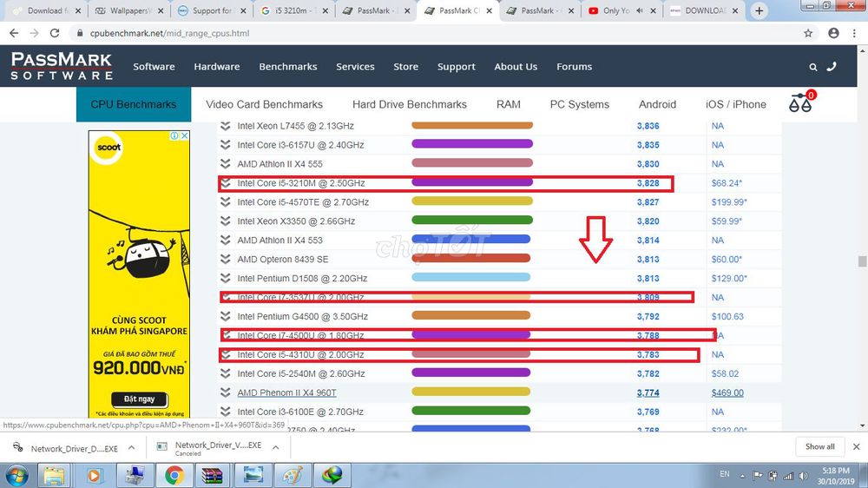Open the PC Systems tab
Viewport: 868px width, 488px height.
pyautogui.click(x=580, y=104)
